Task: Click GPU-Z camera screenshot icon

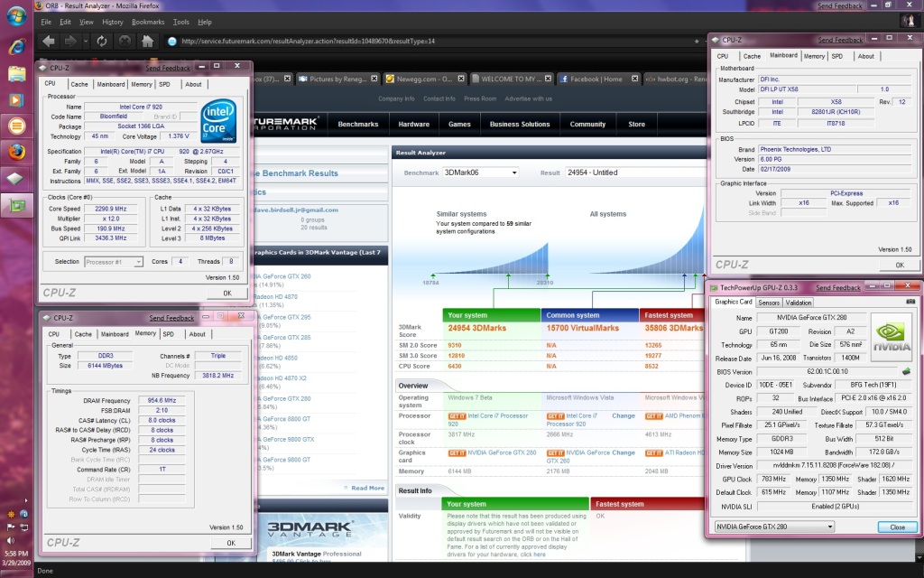Action: click(910, 302)
